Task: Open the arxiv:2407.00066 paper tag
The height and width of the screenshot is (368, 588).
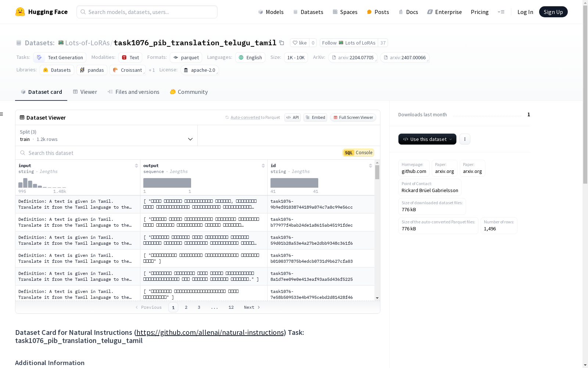Action: coord(405,57)
